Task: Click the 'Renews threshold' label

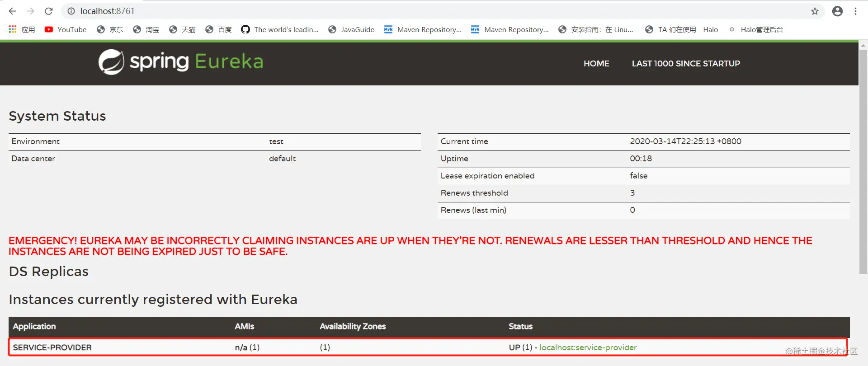Action: (474, 193)
